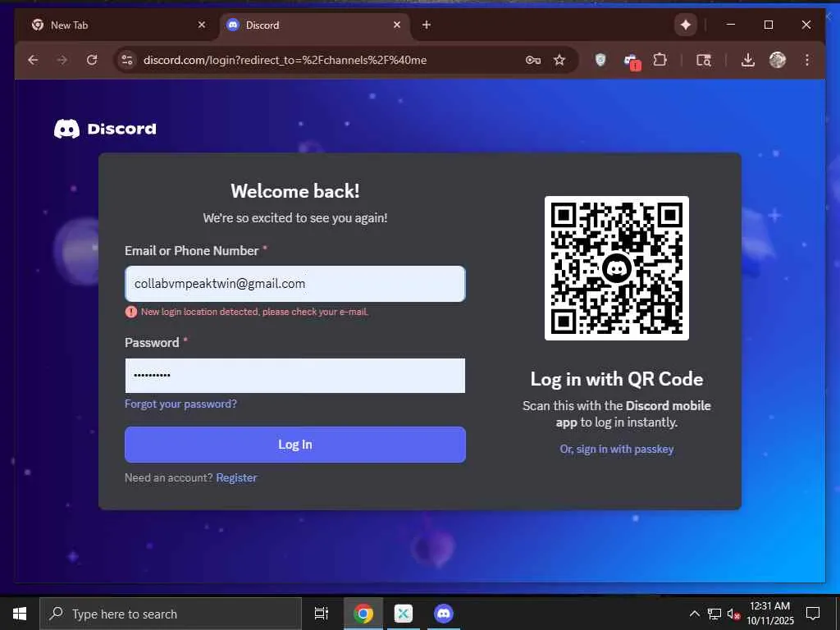This screenshot has width=840, height=630.
Task: Open a new tab with plus button
Action: pos(427,25)
